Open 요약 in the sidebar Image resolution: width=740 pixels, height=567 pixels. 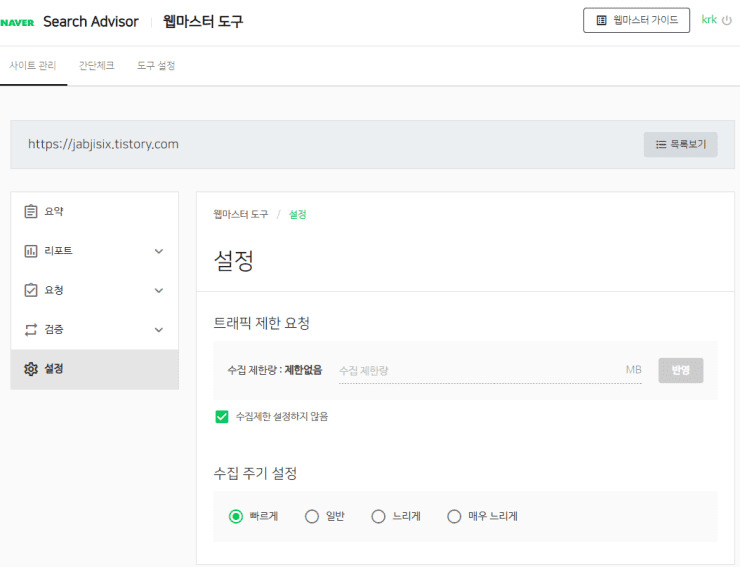click(94, 212)
